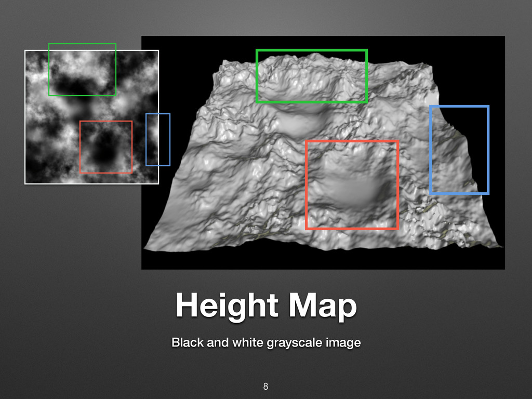Viewport: 532px width, 399px height.
Task: Click the "Black and white grayscale image" subtitle
Action: (x=266, y=342)
